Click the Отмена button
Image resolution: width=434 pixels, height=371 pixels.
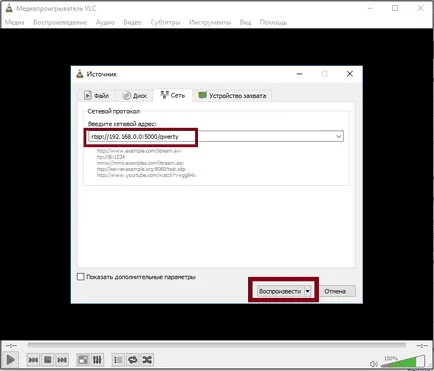335,291
